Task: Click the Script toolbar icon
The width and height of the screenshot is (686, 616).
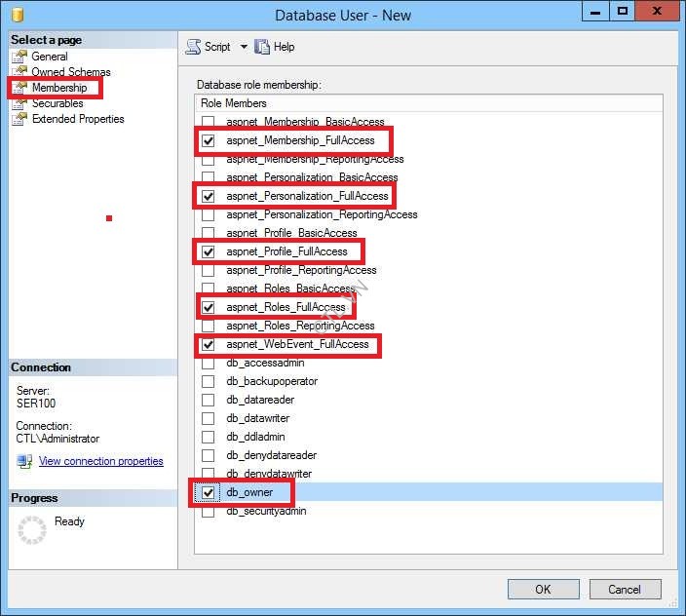Action: pos(193,47)
